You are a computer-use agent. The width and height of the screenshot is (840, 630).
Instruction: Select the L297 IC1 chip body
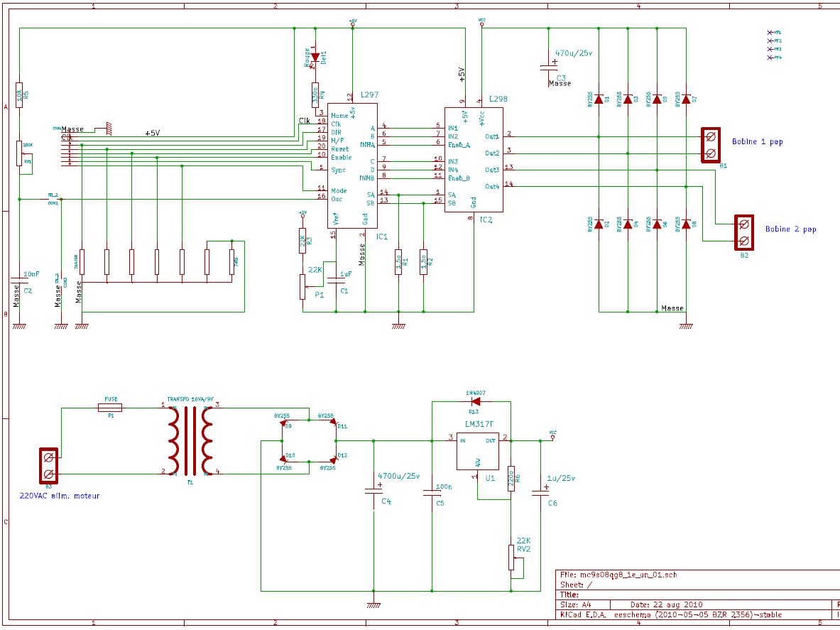352,165
